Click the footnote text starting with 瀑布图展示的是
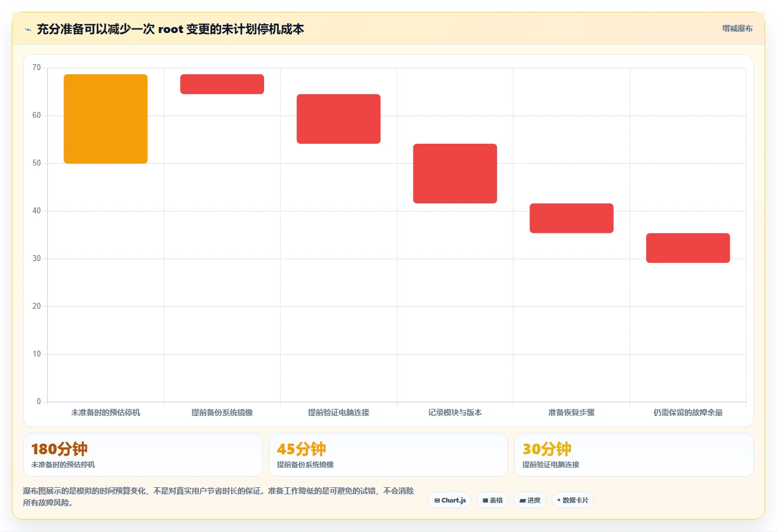The width and height of the screenshot is (777, 532). tap(219, 497)
